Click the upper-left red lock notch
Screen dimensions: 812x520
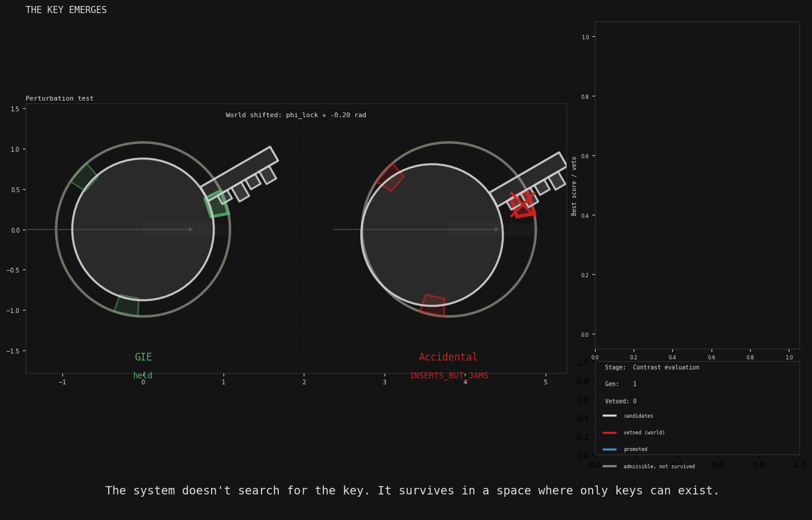(391, 177)
